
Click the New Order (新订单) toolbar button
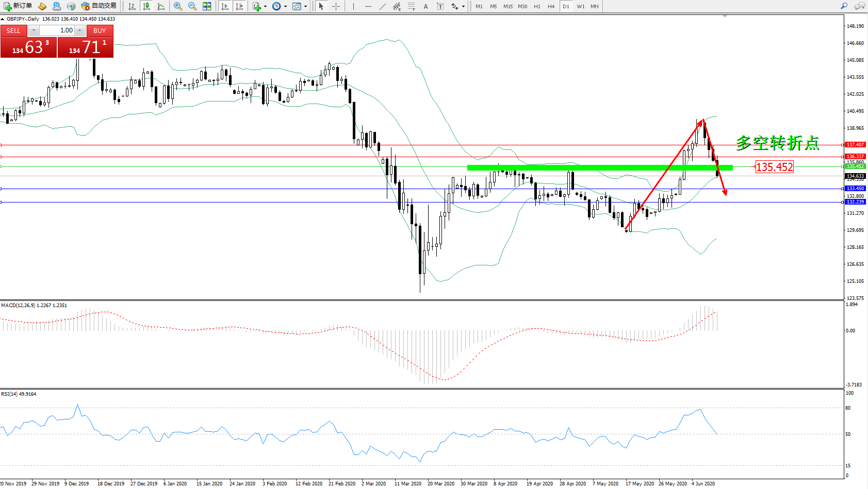pos(18,6)
